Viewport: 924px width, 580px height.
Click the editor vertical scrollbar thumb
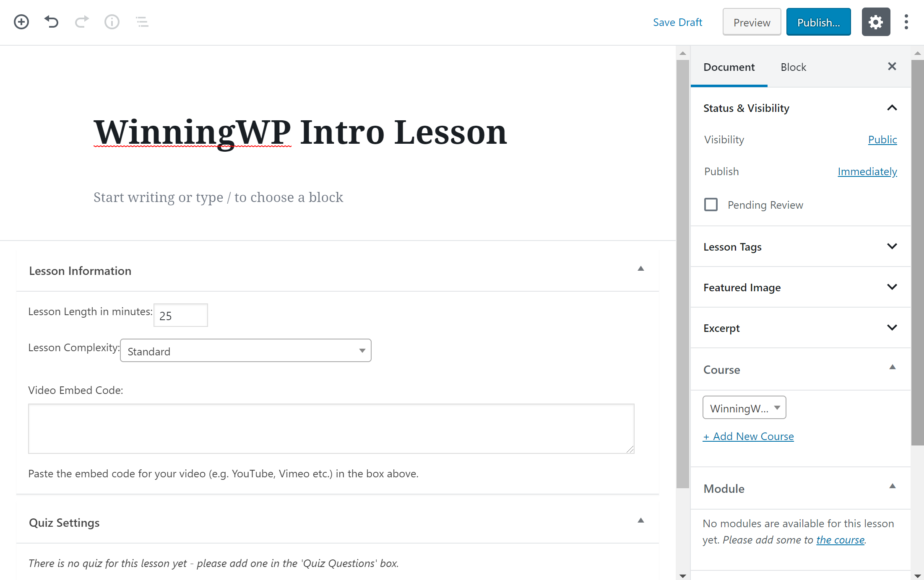pyautogui.click(x=683, y=274)
